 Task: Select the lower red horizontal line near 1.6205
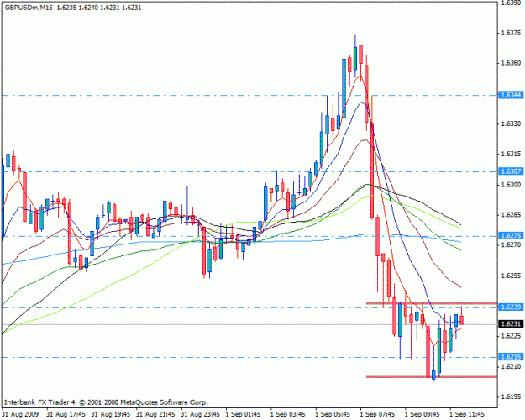coord(432,377)
